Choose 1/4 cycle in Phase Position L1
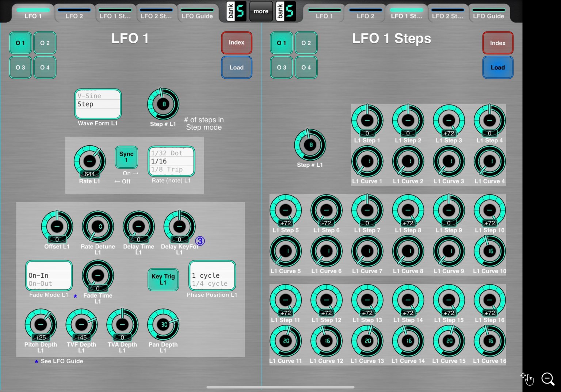561x392 pixels. [x=212, y=283]
